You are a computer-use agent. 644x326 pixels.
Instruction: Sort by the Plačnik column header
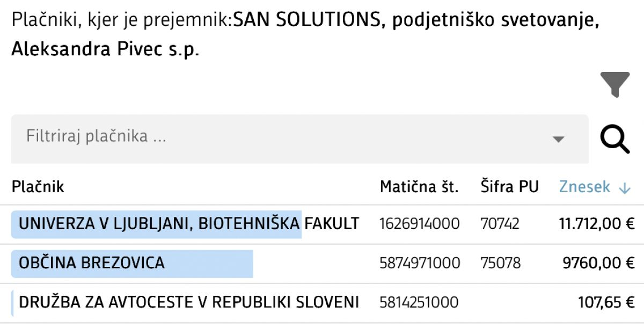coord(38,187)
